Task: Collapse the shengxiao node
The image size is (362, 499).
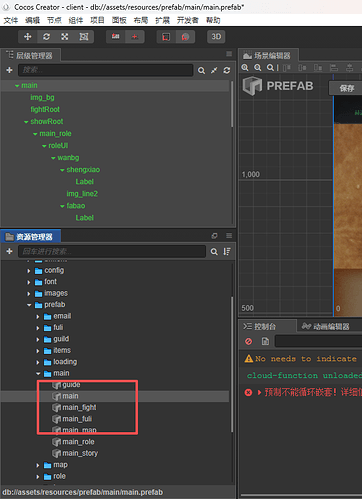Action: pyautogui.click(x=62, y=170)
